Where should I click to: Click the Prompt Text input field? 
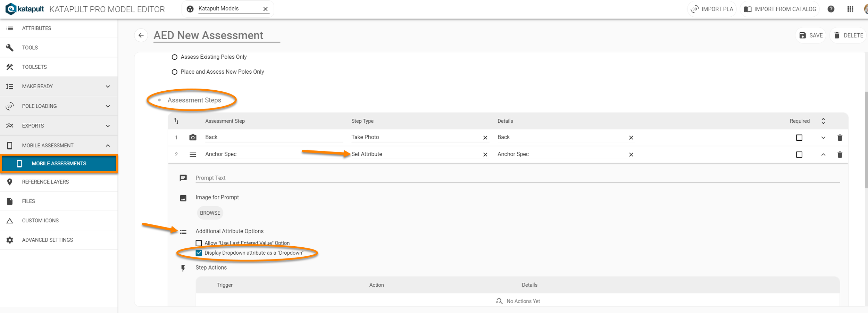click(312, 178)
